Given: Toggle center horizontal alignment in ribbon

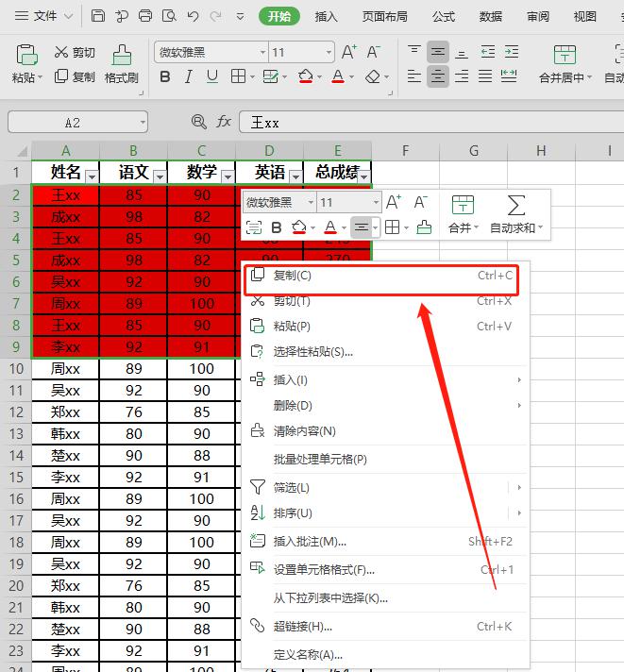Looking at the screenshot, I should point(438,76).
